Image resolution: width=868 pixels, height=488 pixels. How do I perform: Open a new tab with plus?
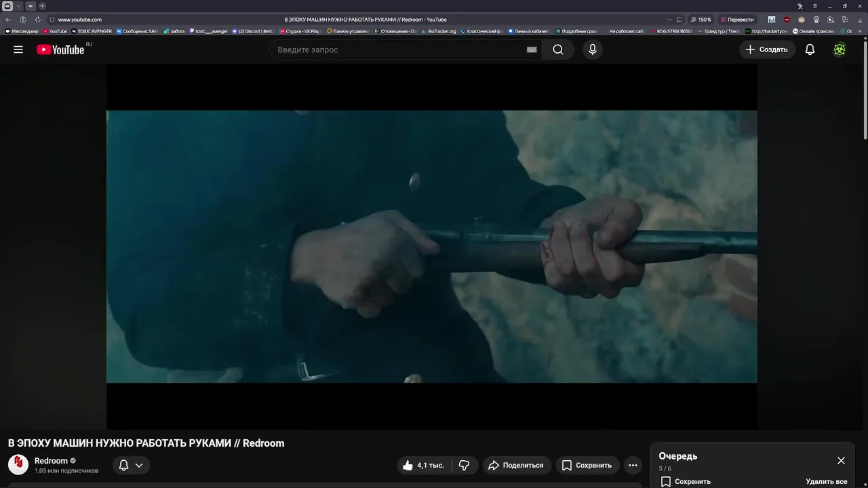click(42, 6)
